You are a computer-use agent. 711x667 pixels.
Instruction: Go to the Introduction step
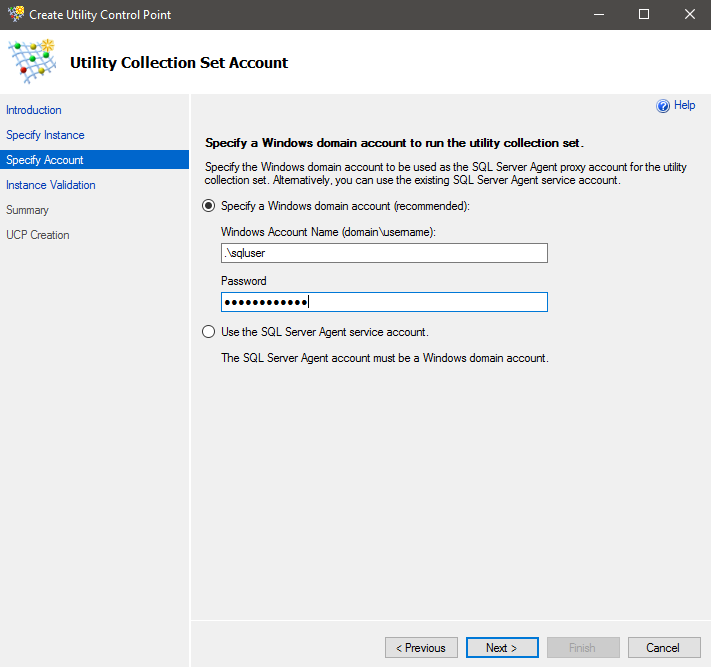[x=34, y=110]
